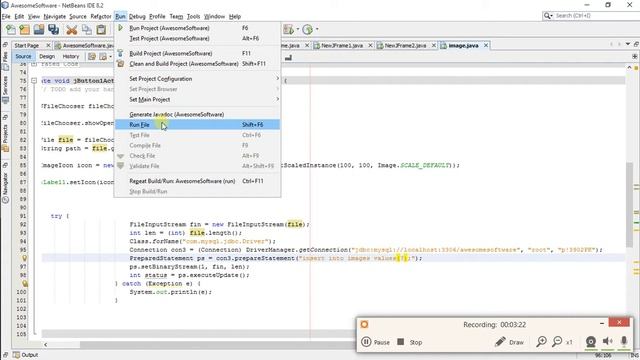Close the image.java tab
The height and width of the screenshot is (360, 640).
point(486,45)
